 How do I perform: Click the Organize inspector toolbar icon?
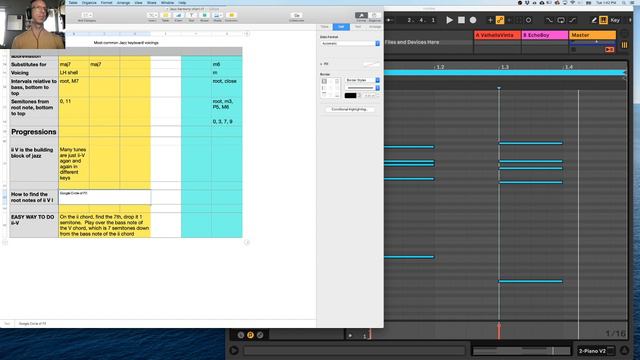point(374,16)
